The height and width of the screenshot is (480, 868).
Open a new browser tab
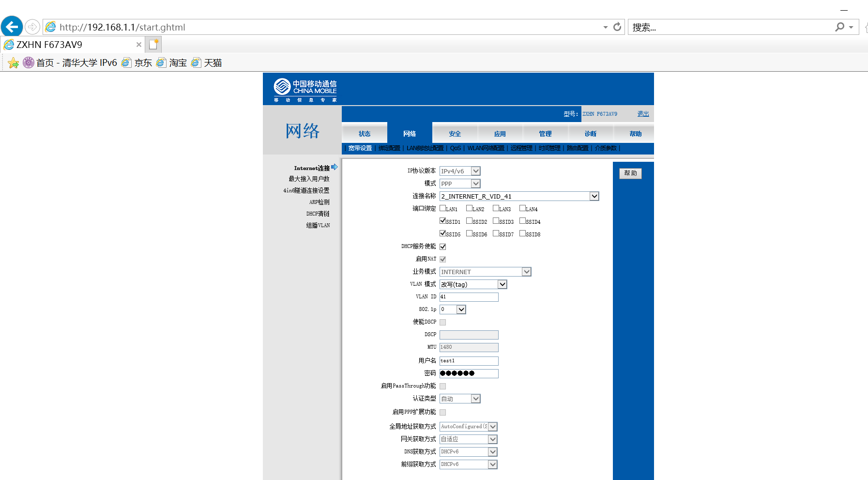coord(153,45)
